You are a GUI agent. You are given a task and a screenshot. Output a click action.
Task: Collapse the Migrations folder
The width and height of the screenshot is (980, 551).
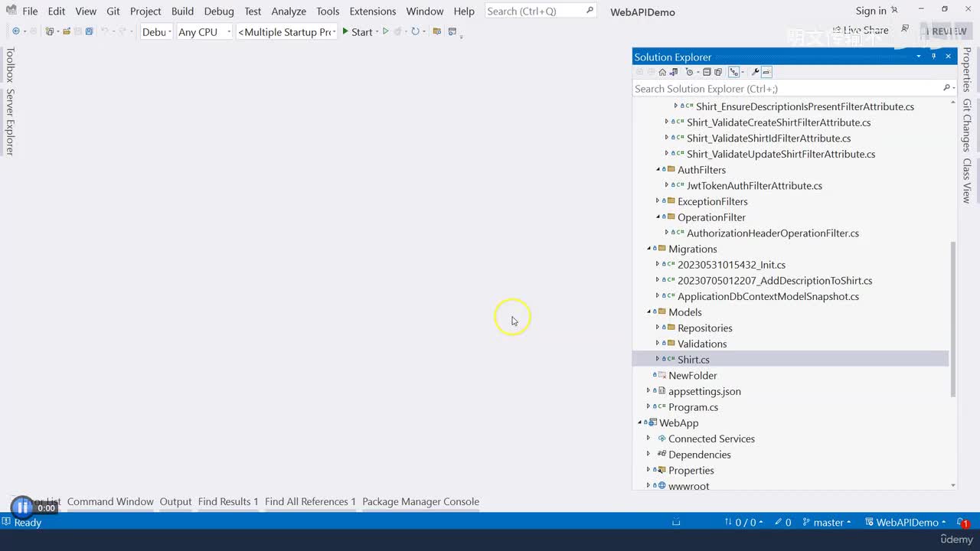click(649, 249)
